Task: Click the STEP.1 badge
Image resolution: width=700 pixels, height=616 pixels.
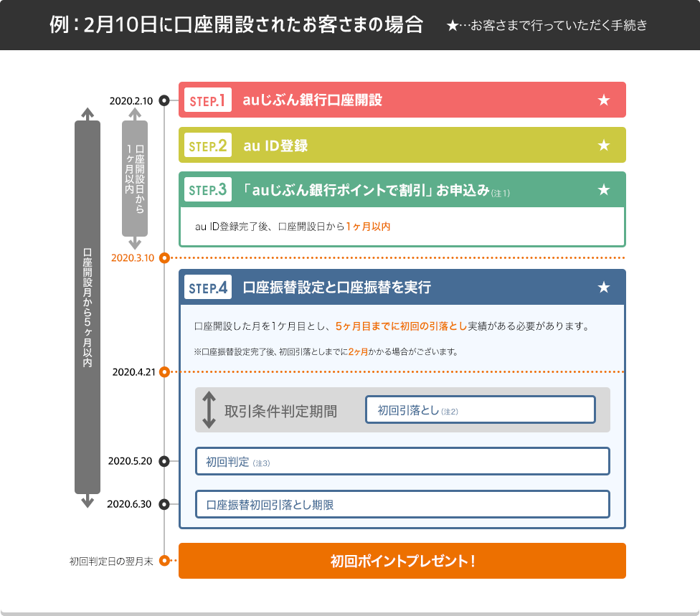Action: [207, 100]
